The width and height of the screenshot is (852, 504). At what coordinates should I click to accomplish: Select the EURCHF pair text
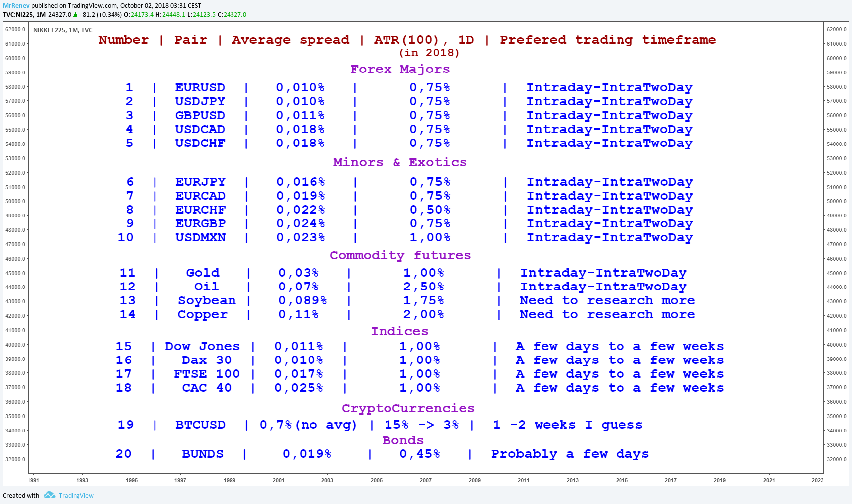(201, 210)
